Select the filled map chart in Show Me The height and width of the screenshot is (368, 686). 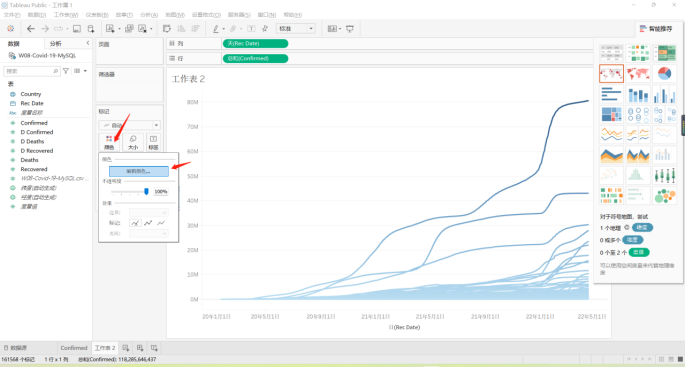[x=637, y=74]
